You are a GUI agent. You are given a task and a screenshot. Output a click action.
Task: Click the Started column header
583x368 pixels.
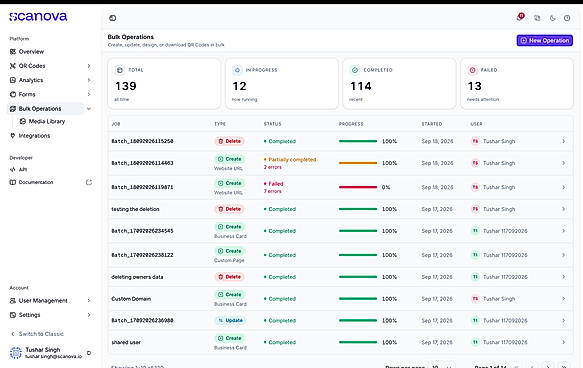point(432,124)
